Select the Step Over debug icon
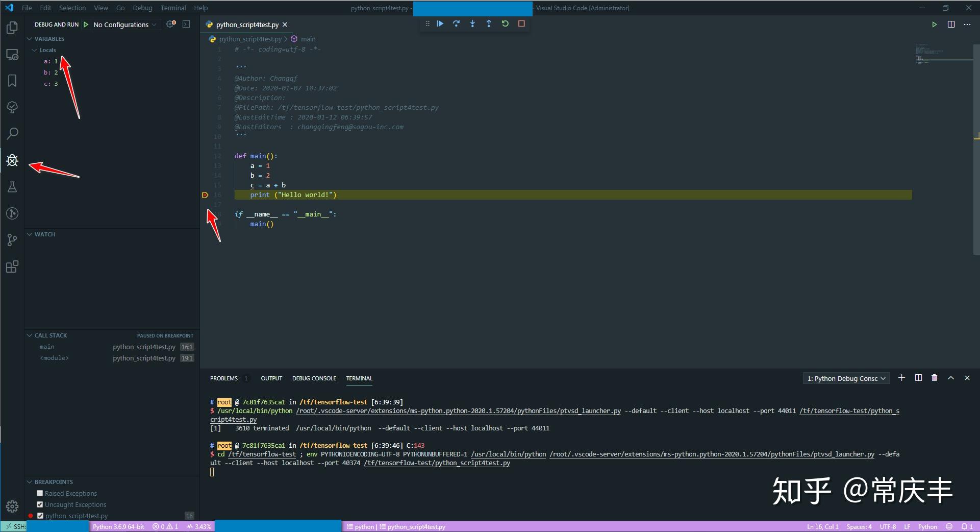The height and width of the screenshot is (532, 980). pyautogui.click(x=456, y=23)
